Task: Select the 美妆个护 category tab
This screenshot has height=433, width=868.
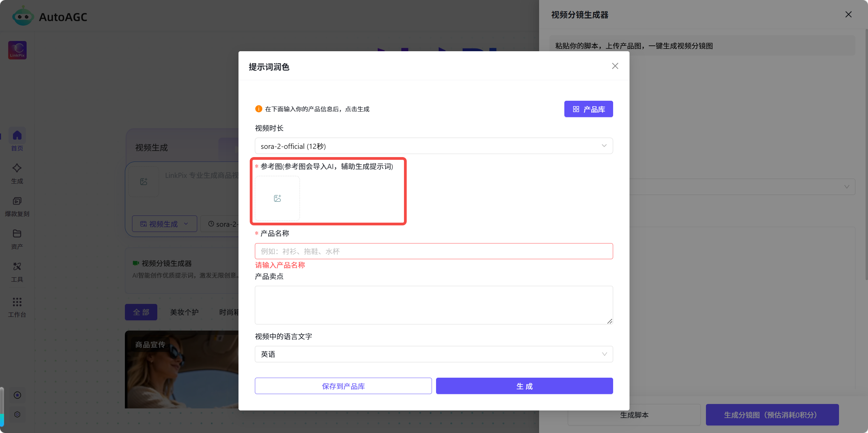Action: pos(184,312)
